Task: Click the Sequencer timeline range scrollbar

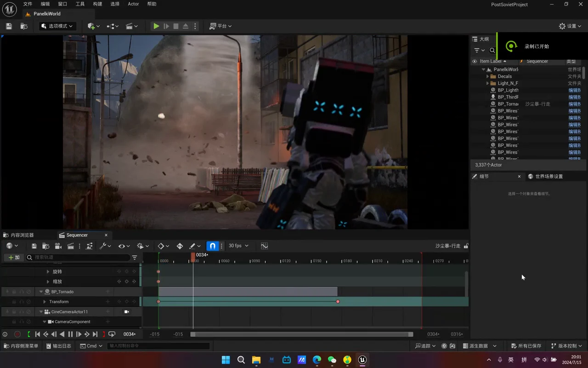Action: click(302, 334)
